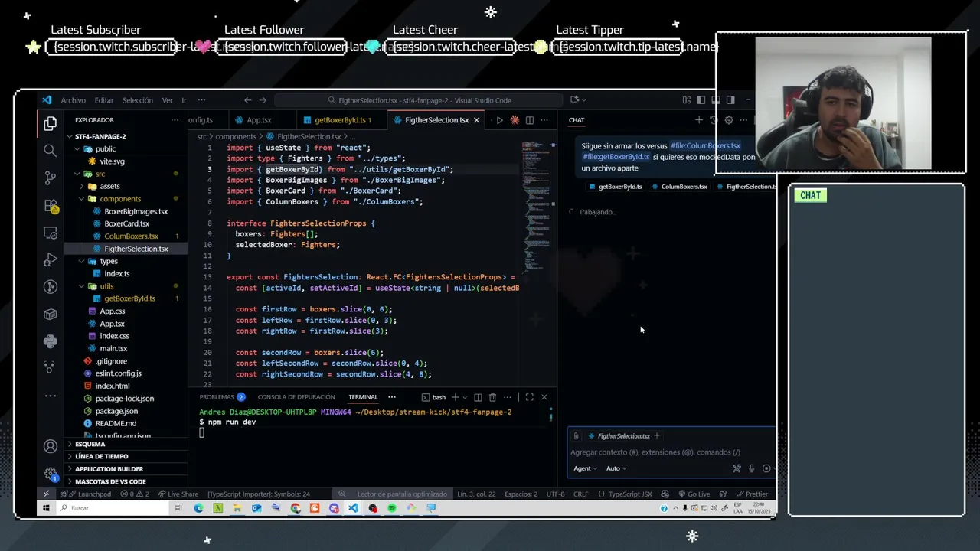The height and width of the screenshot is (551, 980).
Task: Open the Explorer view in activity bar
Action: pyautogui.click(x=51, y=123)
